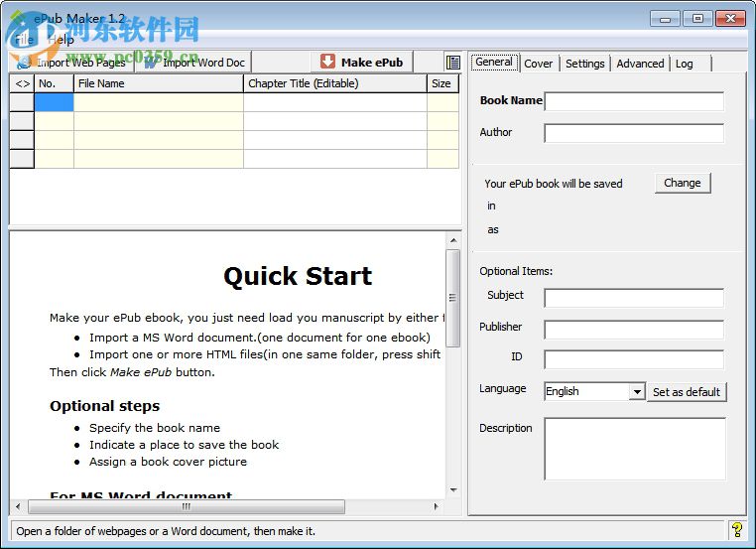This screenshot has height=549, width=756.
Task: Click the Author input field
Action: tap(634, 133)
